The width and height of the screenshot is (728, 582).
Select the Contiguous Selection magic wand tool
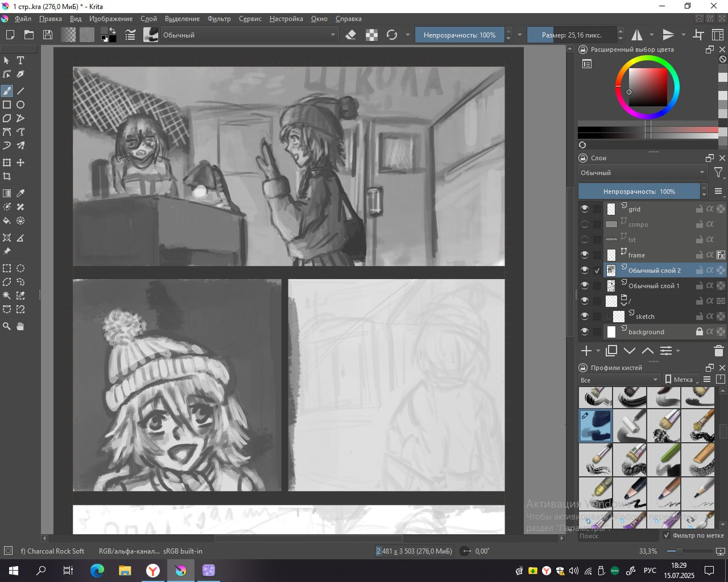[x=7, y=296]
